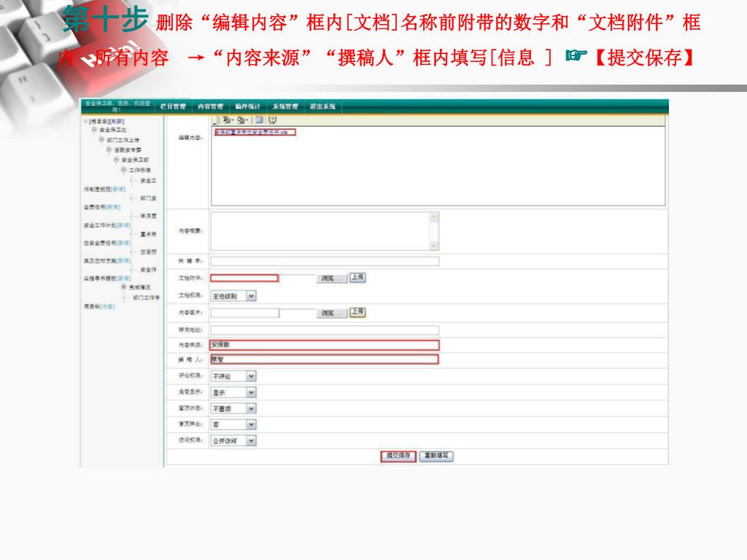The width and height of the screenshot is (747, 560).
Task: Click inside the 编辑内容 editor area
Action: pos(438,166)
